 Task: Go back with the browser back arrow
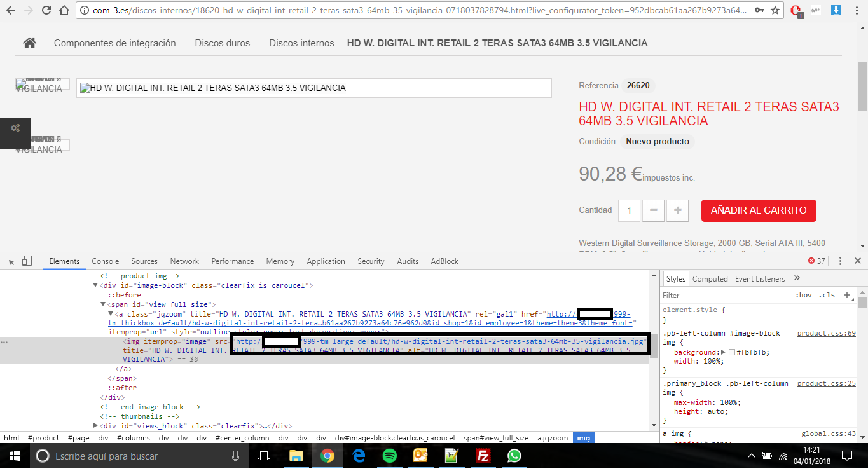[10, 10]
